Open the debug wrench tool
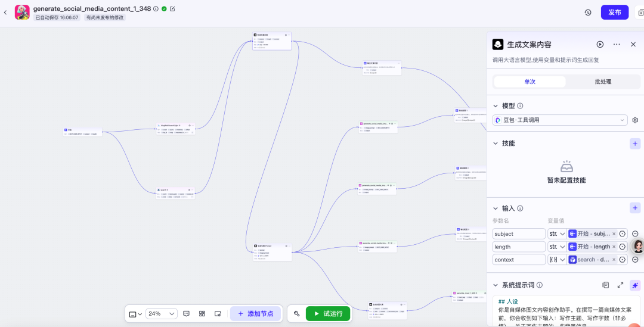Screen dimensions: 644x327 point(296,313)
